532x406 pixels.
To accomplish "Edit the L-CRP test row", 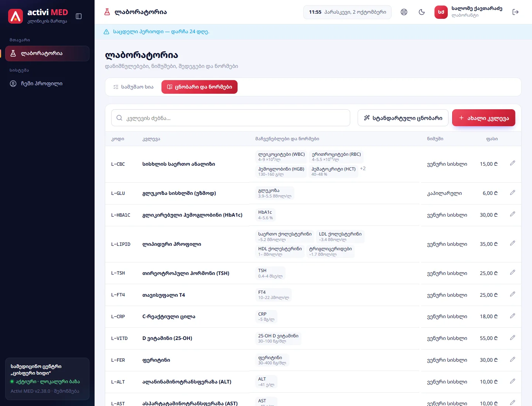I will click(x=512, y=316).
